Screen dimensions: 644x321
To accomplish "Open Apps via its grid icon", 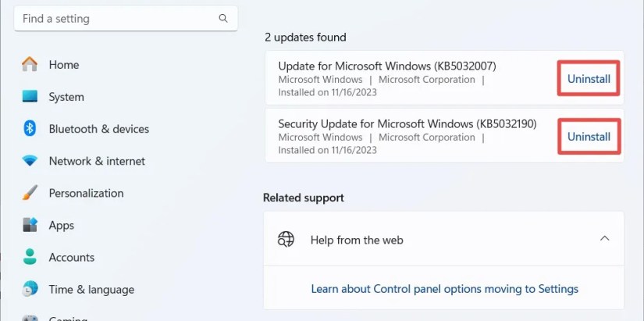I will (x=30, y=225).
